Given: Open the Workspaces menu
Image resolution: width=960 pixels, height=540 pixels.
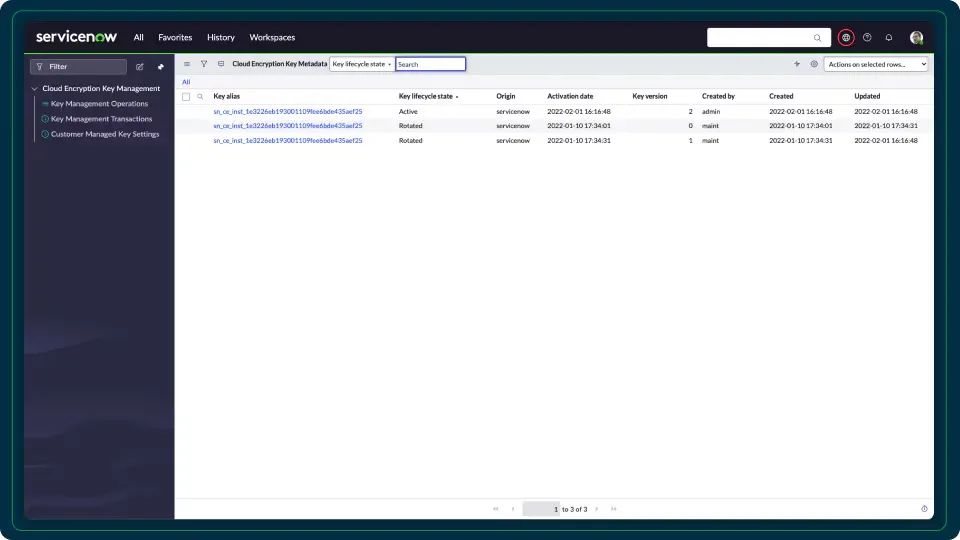Looking at the screenshot, I should point(272,37).
